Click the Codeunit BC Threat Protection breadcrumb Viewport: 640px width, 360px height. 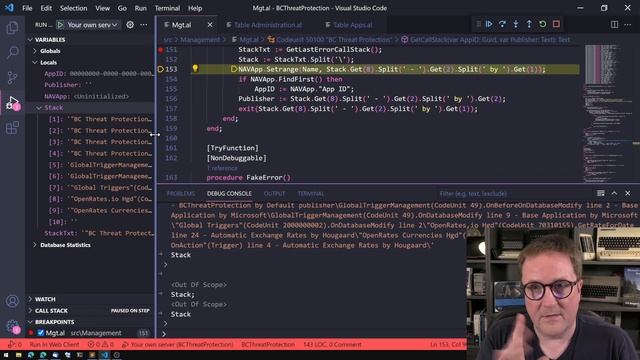click(329, 40)
